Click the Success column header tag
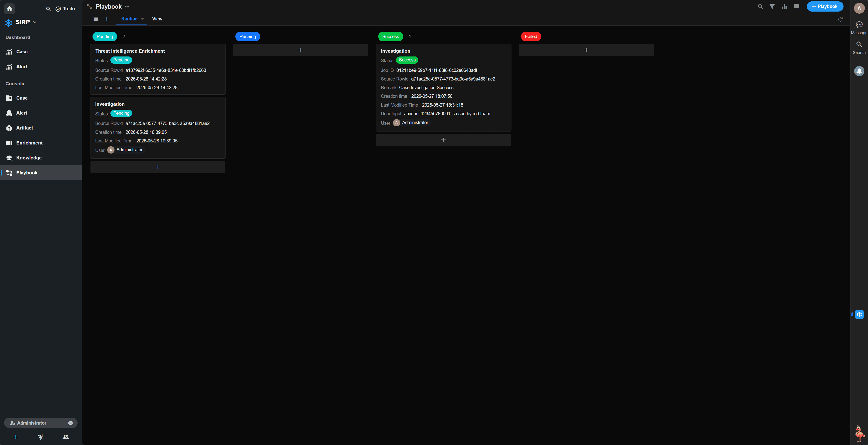 coord(390,37)
